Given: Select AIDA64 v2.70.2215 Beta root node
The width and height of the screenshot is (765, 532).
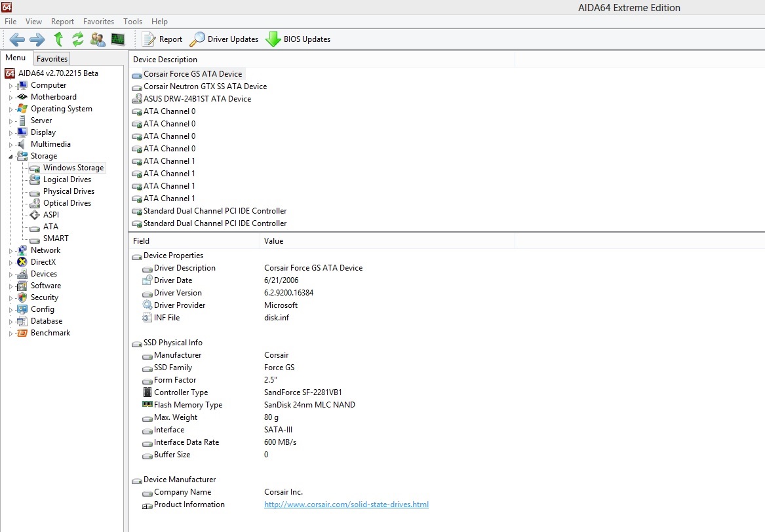Looking at the screenshot, I should click(x=58, y=73).
